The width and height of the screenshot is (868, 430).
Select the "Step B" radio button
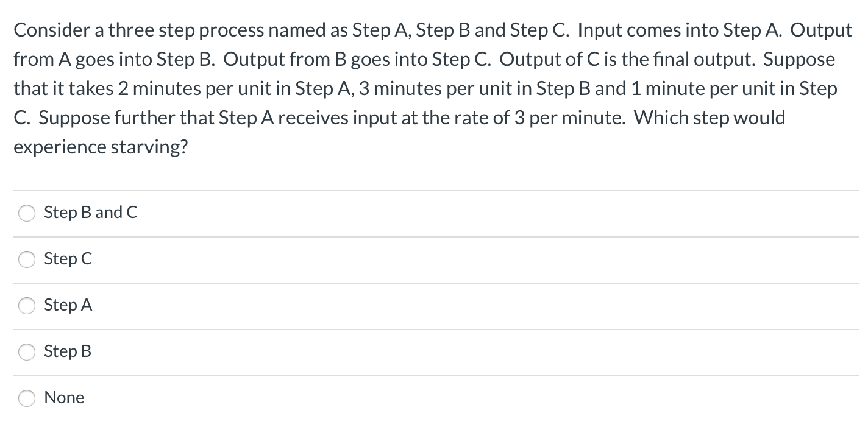tap(27, 352)
